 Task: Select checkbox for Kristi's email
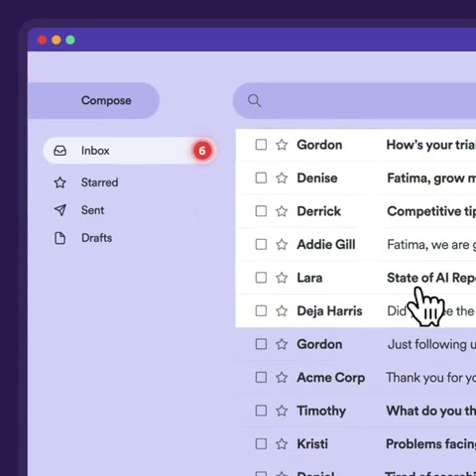click(261, 443)
